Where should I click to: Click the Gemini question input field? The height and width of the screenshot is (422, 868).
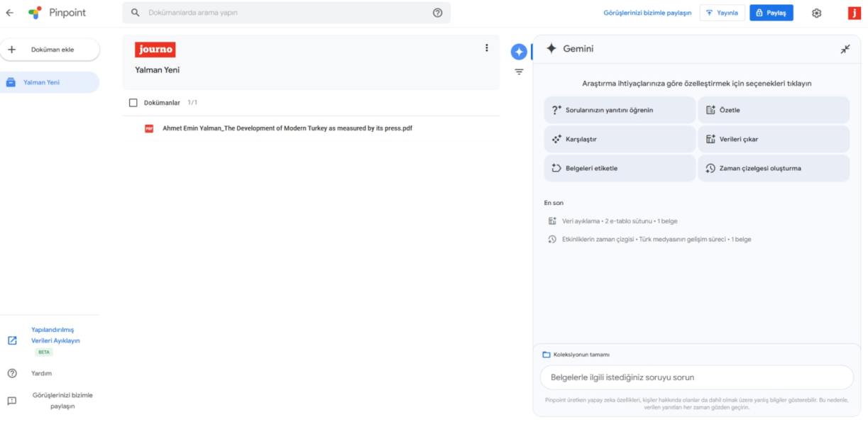[696, 377]
